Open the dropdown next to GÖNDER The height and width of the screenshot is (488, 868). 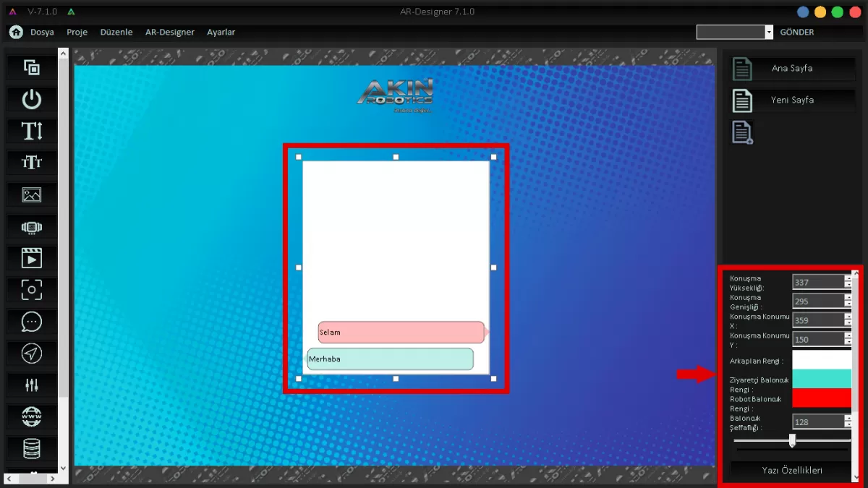(x=769, y=33)
